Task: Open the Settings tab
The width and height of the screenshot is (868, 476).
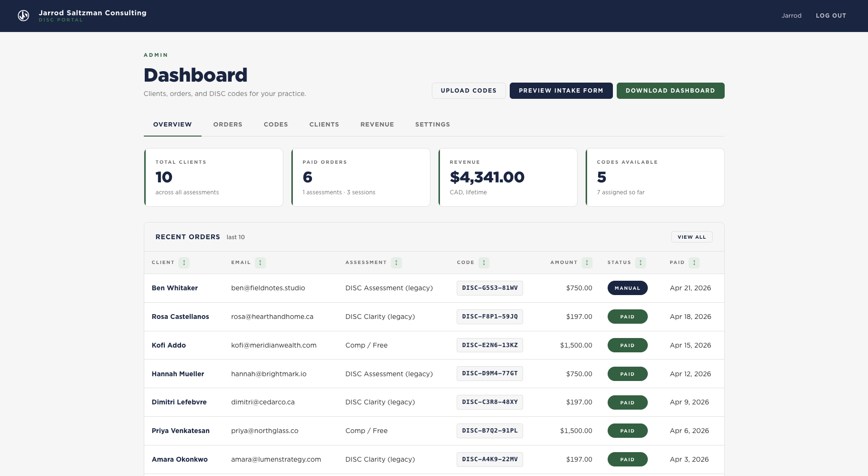Action: (433, 125)
